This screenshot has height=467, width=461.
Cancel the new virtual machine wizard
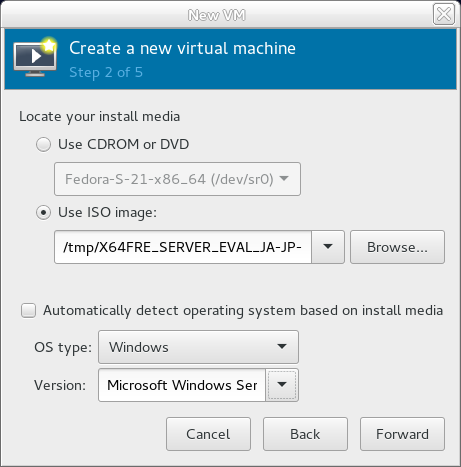click(x=208, y=434)
